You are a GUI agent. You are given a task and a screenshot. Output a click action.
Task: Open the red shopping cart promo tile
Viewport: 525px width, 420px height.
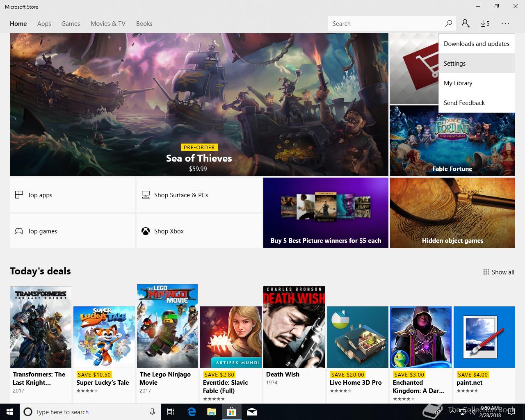[414, 68]
